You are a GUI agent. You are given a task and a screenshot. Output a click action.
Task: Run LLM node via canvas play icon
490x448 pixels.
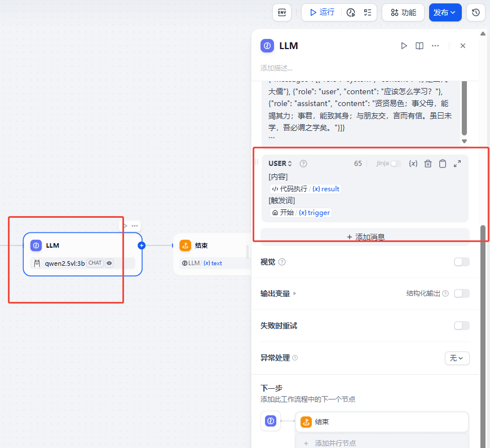[x=125, y=226]
